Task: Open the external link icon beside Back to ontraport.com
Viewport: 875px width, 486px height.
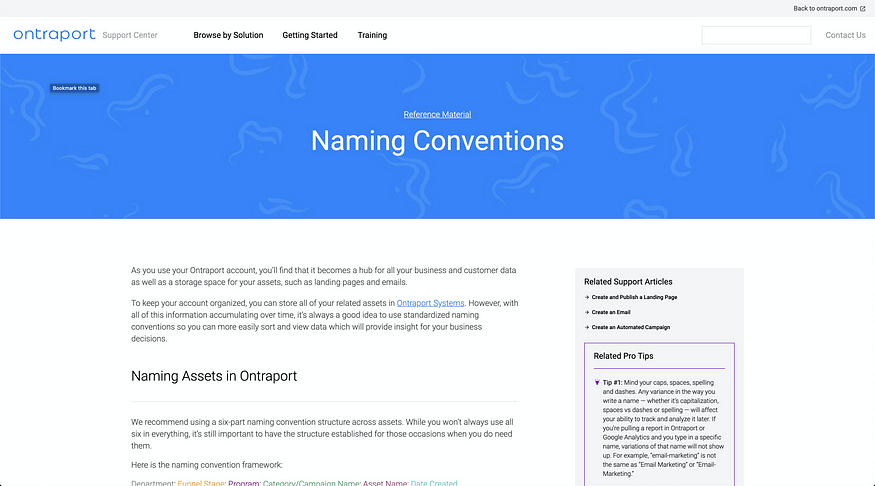Action: 863,8
